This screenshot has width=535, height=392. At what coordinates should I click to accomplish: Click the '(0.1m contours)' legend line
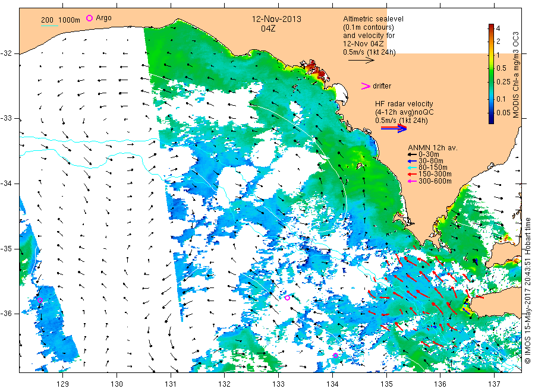tap(369, 27)
